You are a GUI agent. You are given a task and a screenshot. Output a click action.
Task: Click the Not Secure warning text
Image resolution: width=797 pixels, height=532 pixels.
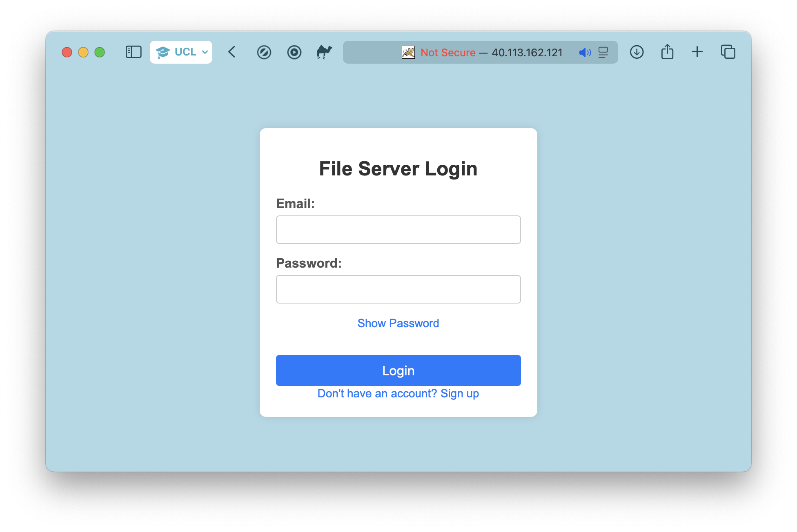click(x=448, y=53)
